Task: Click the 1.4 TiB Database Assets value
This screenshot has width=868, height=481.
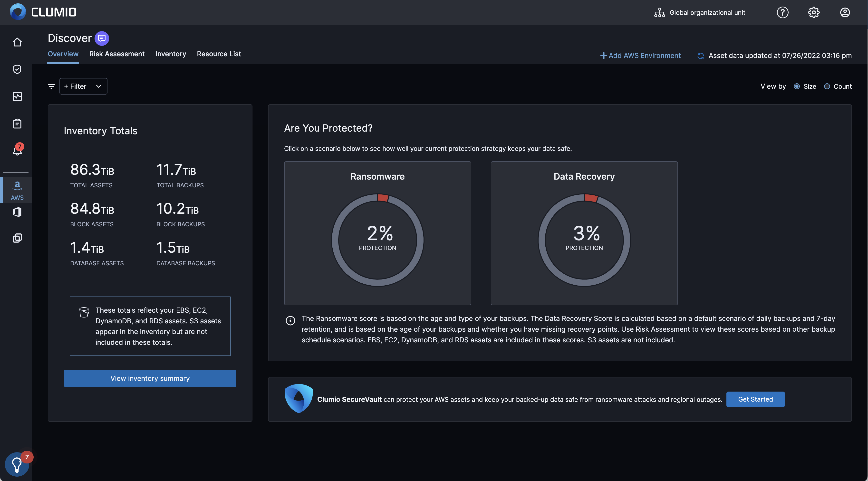Action: point(87,248)
